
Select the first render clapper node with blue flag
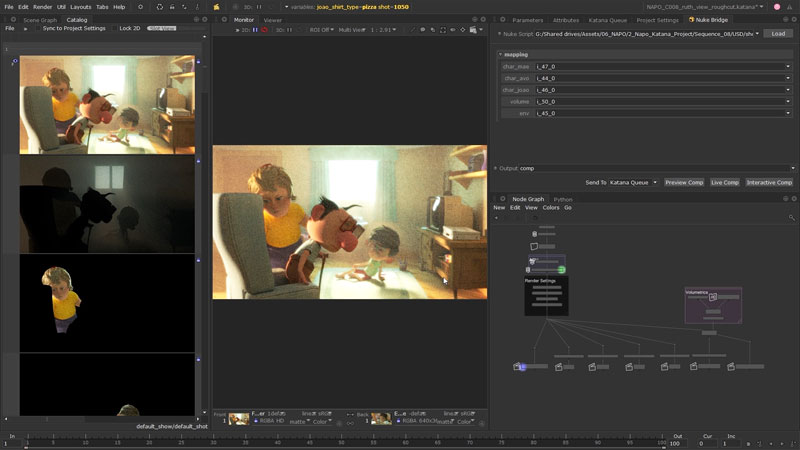tap(531, 366)
